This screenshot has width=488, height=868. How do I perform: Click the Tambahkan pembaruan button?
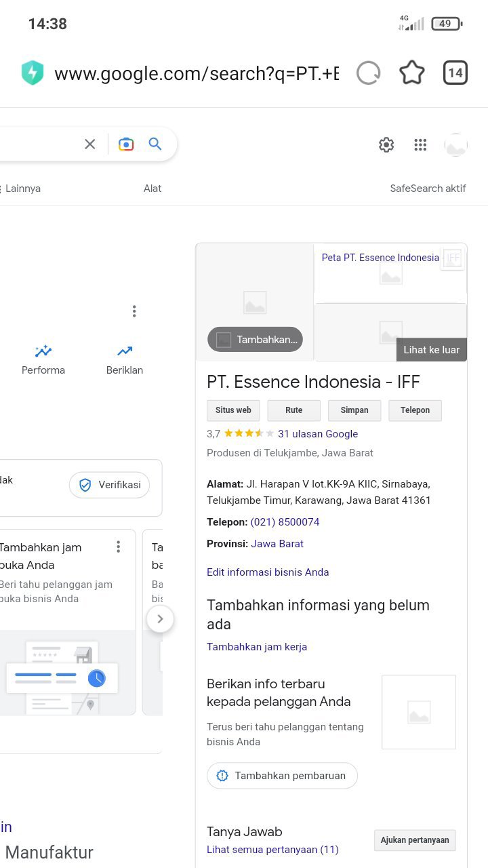(x=282, y=776)
